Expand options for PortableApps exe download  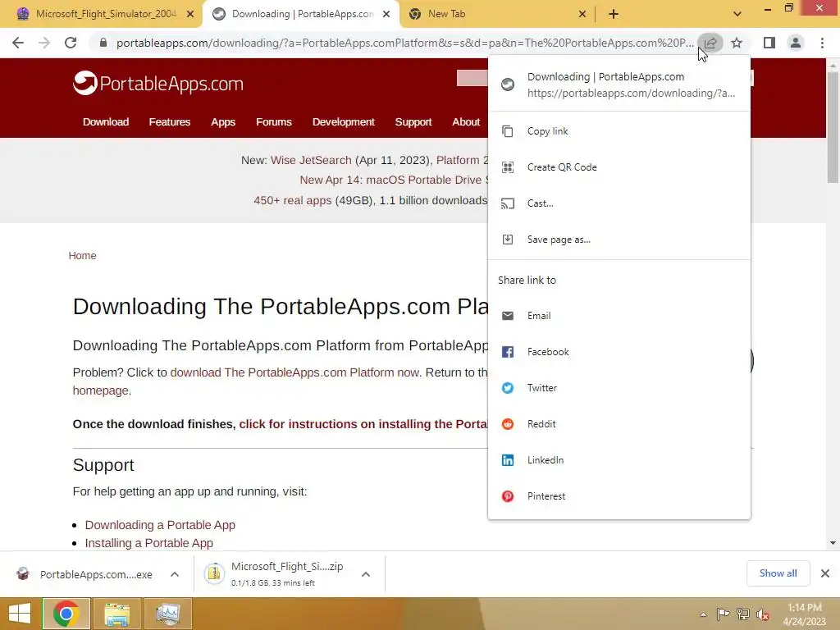[x=175, y=574]
